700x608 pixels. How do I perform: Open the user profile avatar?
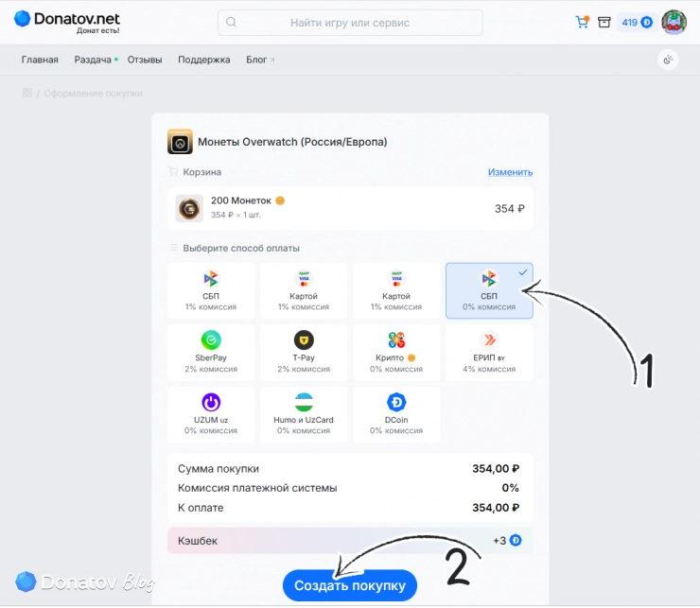674,22
